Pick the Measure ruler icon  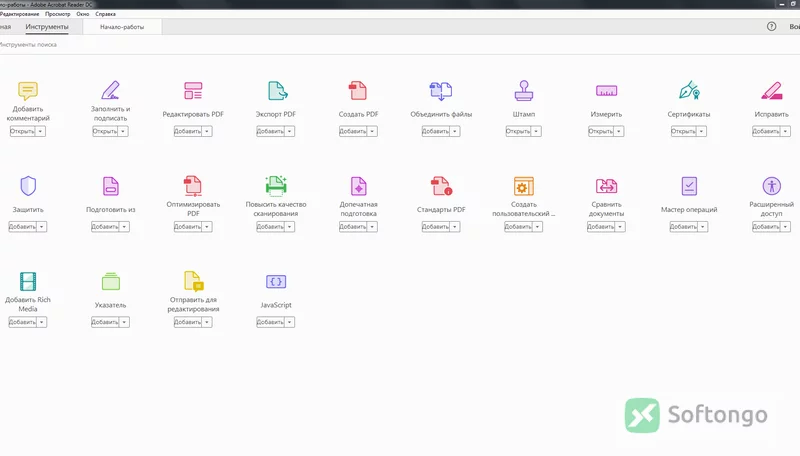(606, 91)
